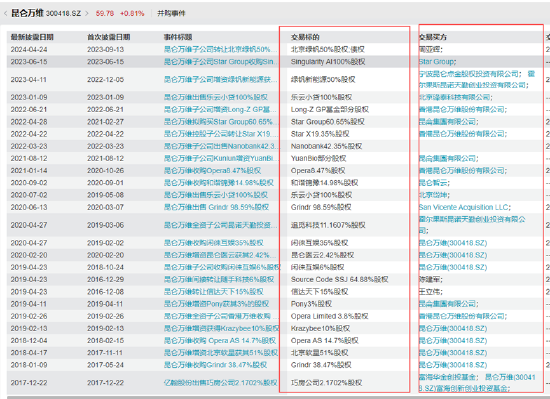Click buyer link in the 11.1607%股权 row
This screenshot has width=550, height=399.
[x=472, y=225]
